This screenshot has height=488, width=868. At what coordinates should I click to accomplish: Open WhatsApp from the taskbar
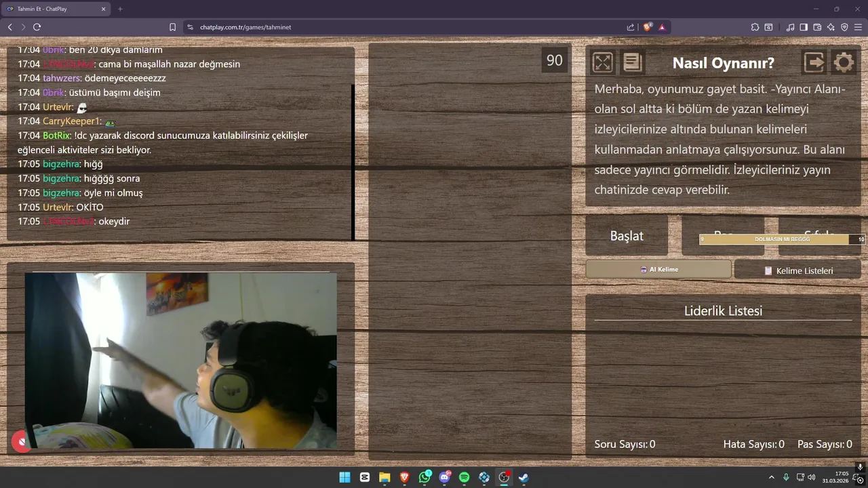point(425,477)
